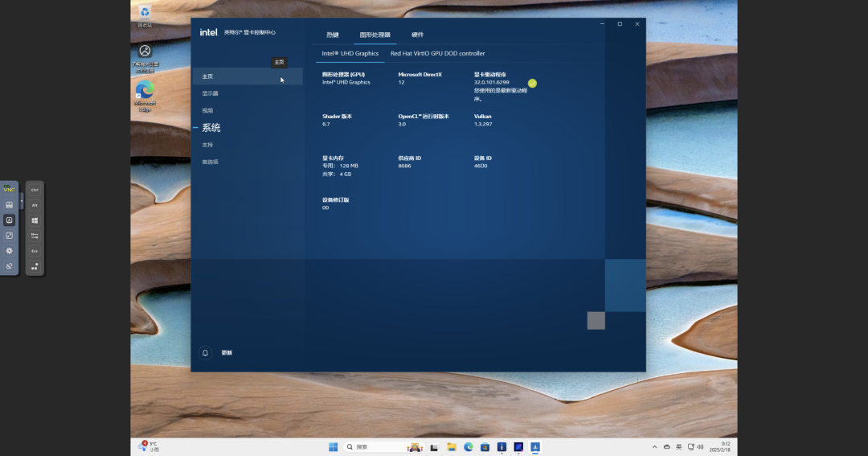Open the volume tray icon
The height and width of the screenshot is (456, 868).
700,447
